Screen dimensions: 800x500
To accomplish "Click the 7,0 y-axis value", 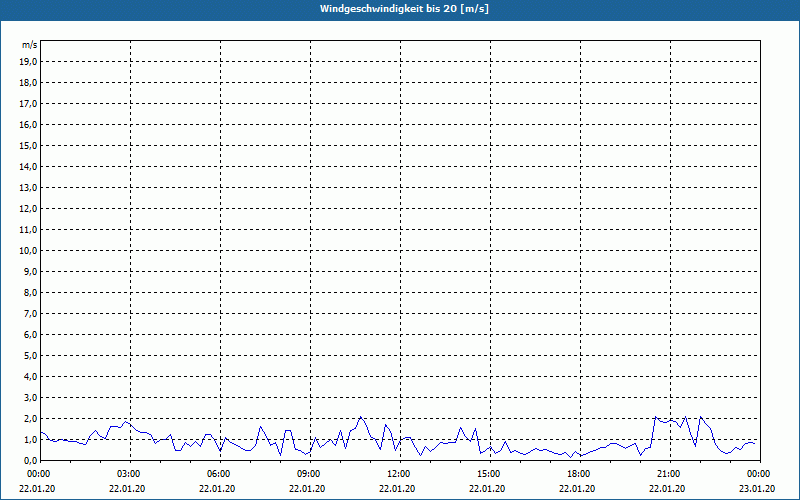I will (30, 314).
